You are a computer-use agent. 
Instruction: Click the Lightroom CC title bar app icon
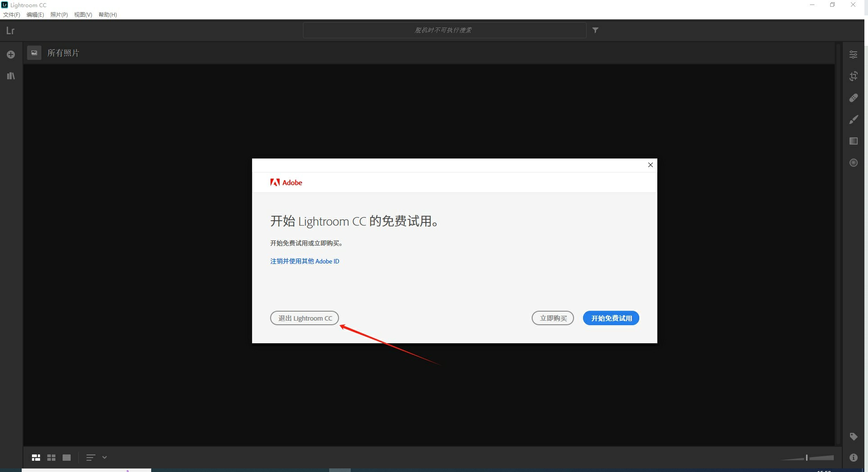5,5
